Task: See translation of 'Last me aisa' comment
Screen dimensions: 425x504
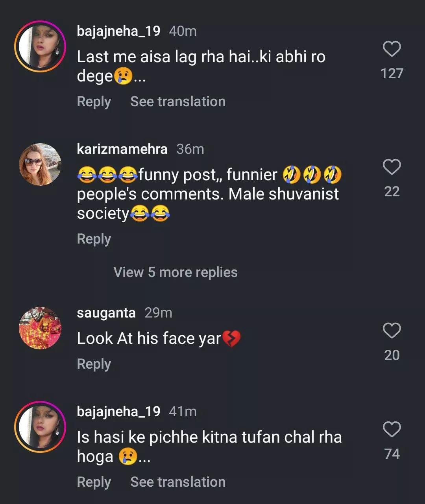Action: pos(178,102)
